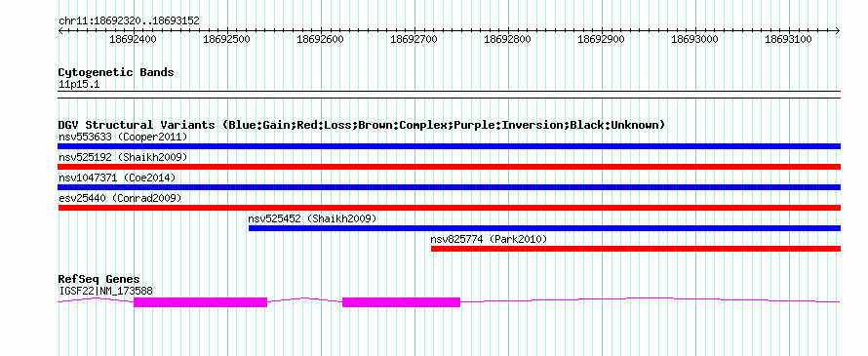The image size is (868, 356).
Task: Click the nsv553633 (Cooper2011) label
Action: point(123,137)
